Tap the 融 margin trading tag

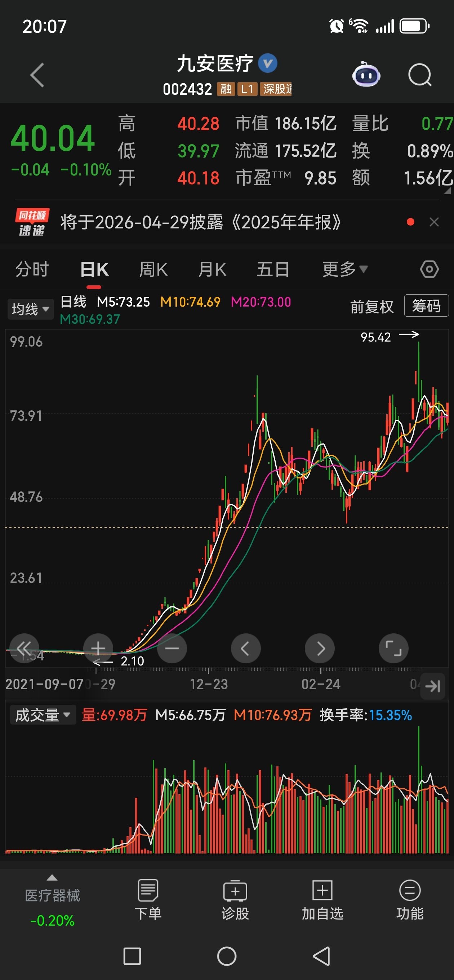pos(226,89)
